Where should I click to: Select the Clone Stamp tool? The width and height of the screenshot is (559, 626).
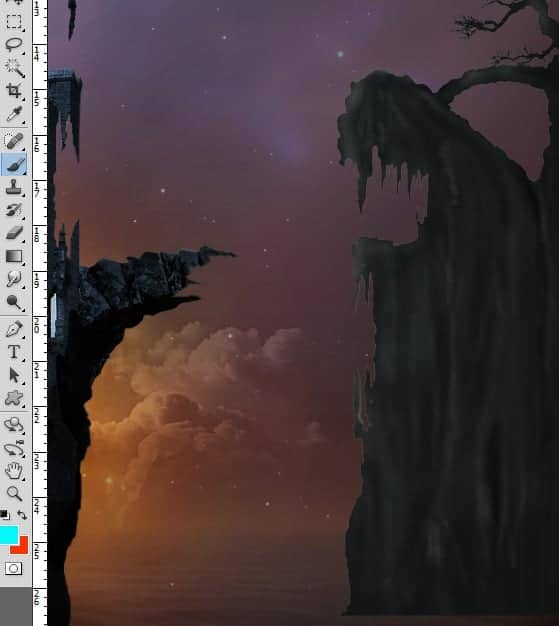14,187
